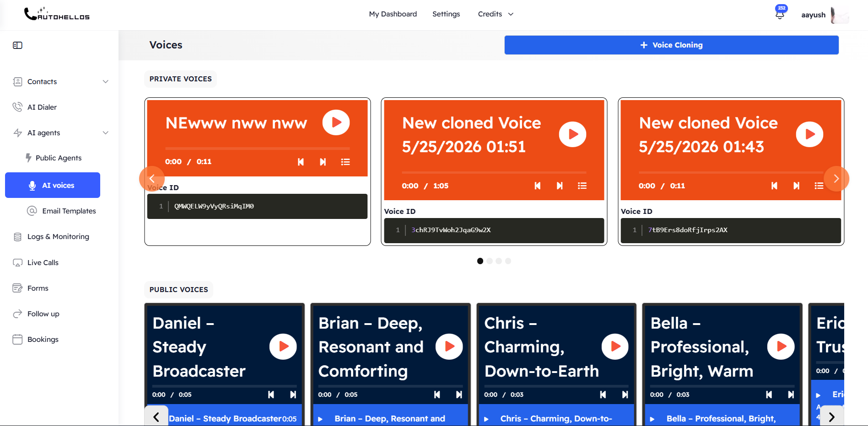
Task: Open AI Dialer
Action: (42, 107)
